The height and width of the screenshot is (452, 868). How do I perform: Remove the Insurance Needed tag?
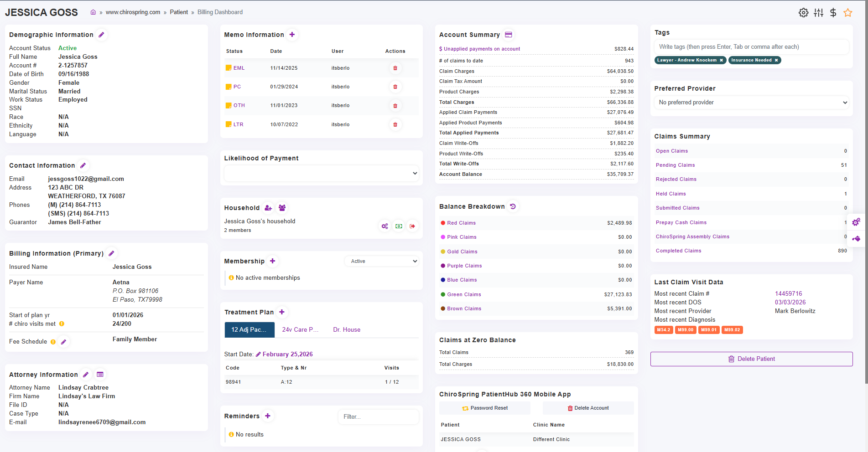[776, 60]
